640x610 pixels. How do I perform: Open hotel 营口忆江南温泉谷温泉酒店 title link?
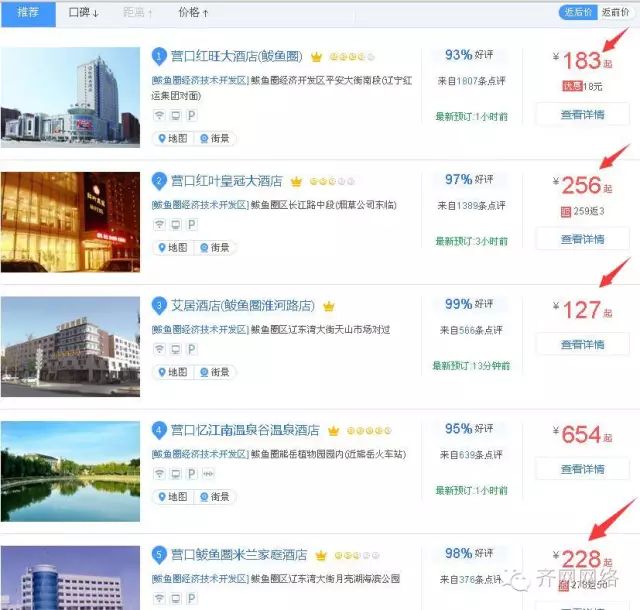coord(245,430)
